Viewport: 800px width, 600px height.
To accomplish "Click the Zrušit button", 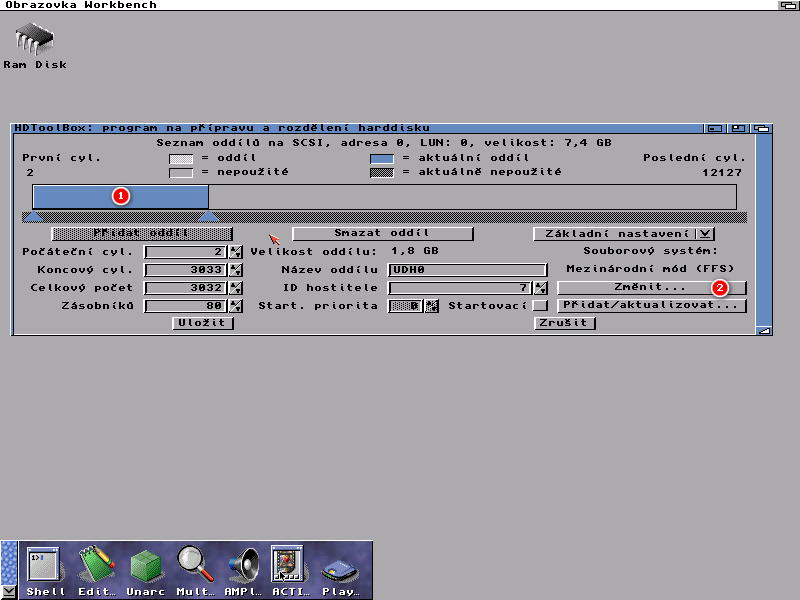I will click(x=565, y=324).
